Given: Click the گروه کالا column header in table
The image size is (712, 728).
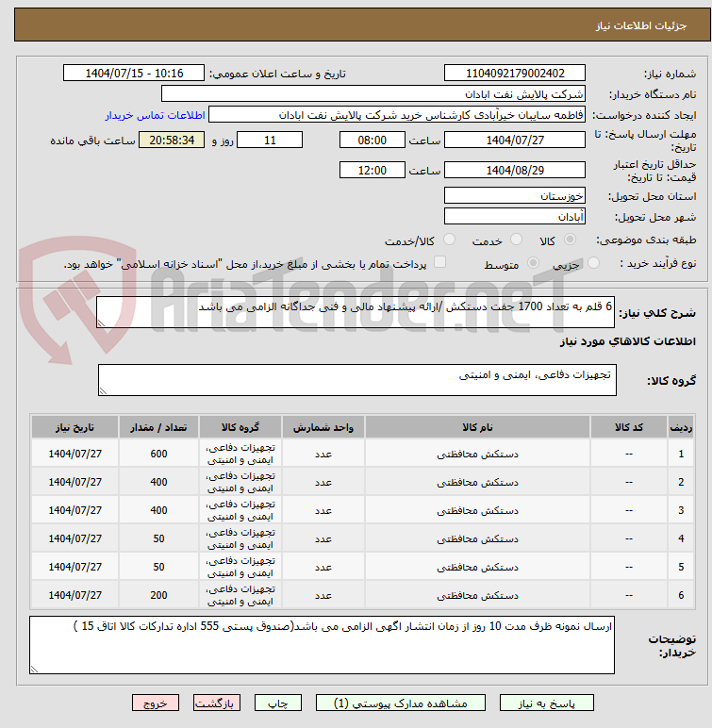Looking at the screenshot, I should [240, 426].
